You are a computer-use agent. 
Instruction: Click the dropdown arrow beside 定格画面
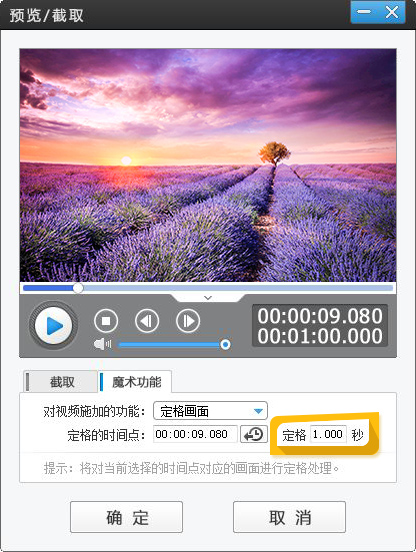258,411
